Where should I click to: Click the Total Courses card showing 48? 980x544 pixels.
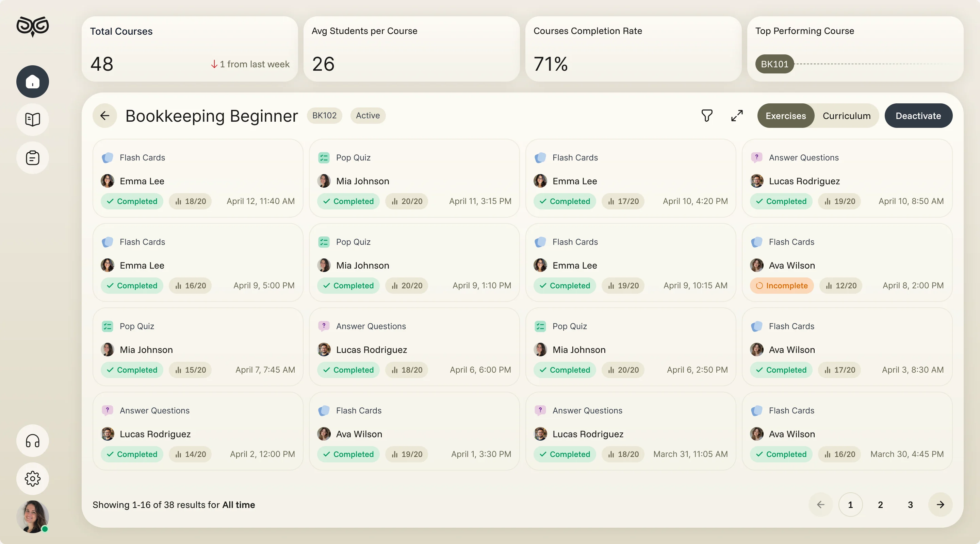[x=190, y=49]
